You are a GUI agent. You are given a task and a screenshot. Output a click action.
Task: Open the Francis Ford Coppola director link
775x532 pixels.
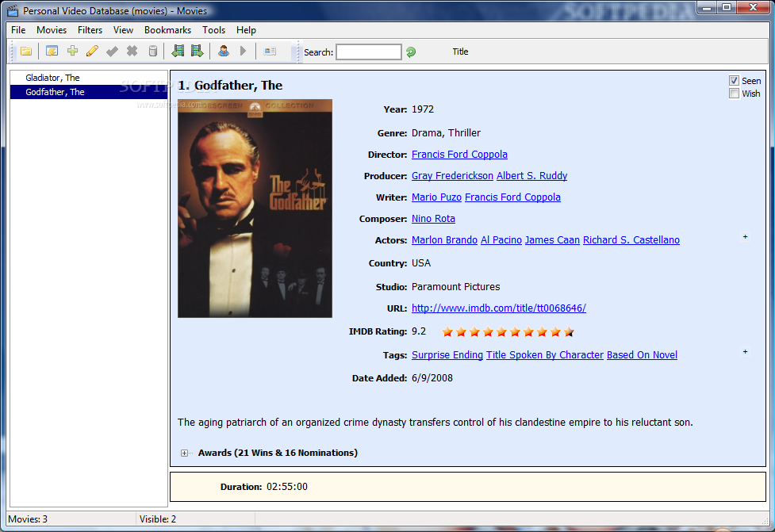click(x=459, y=155)
